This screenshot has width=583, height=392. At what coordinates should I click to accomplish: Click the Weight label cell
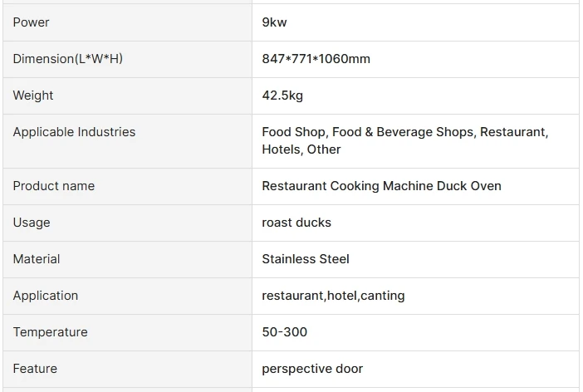pyautogui.click(x=33, y=96)
